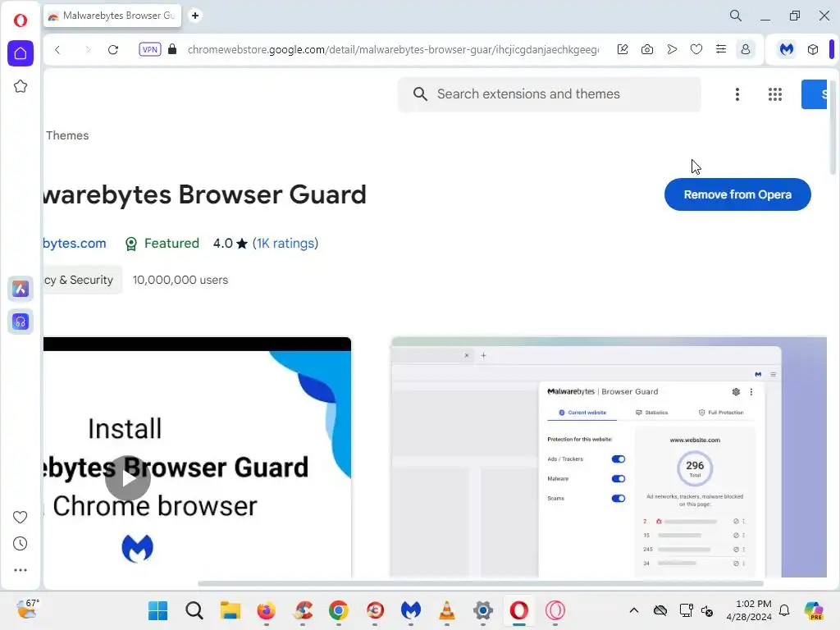Open weather widget showing 67°
The image size is (840, 630).
27,609
